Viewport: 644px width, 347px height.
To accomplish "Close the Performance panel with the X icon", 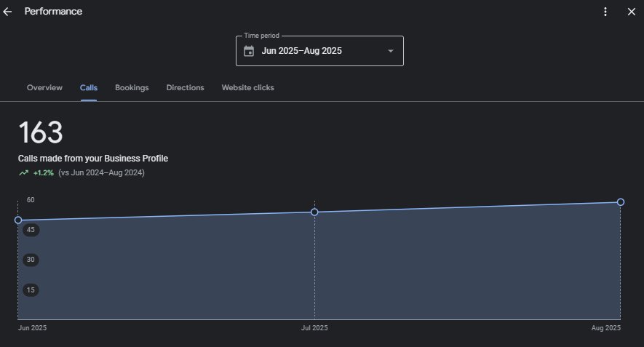I will 632,12.
